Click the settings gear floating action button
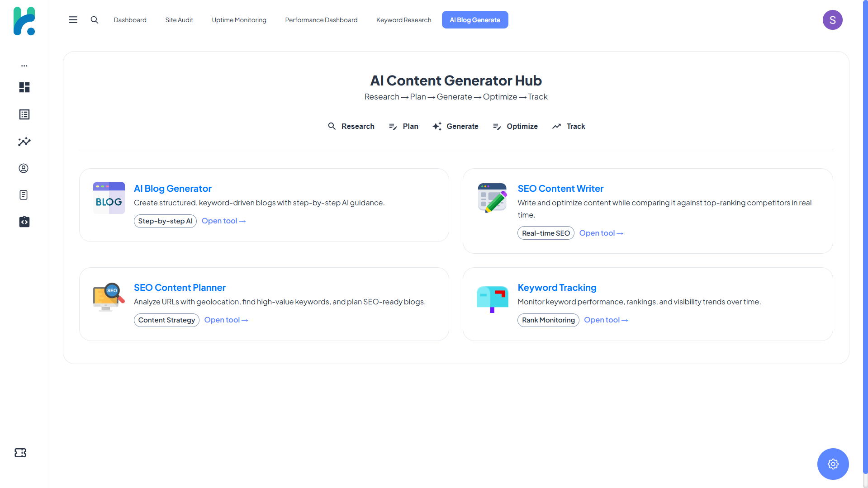This screenshot has height=488, width=868. (833, 464)
